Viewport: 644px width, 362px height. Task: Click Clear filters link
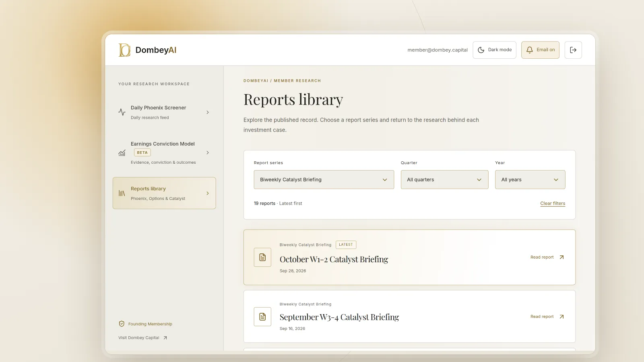click(x=553, y=204)
